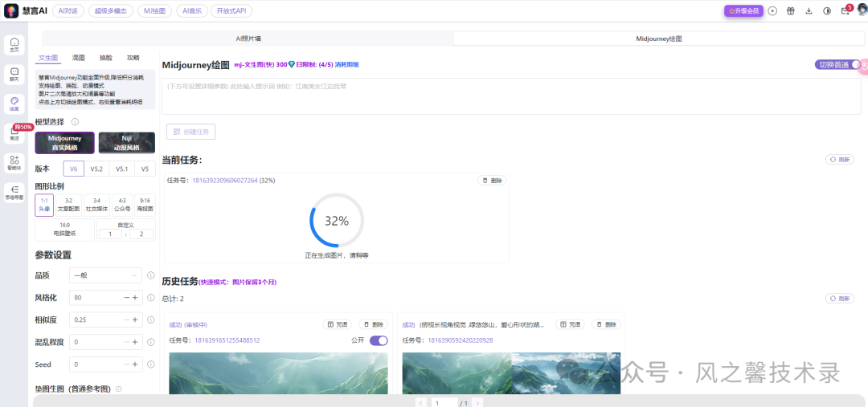Choose version V5.1
Screen dimensions: 868x407
[x=121, y=169]
